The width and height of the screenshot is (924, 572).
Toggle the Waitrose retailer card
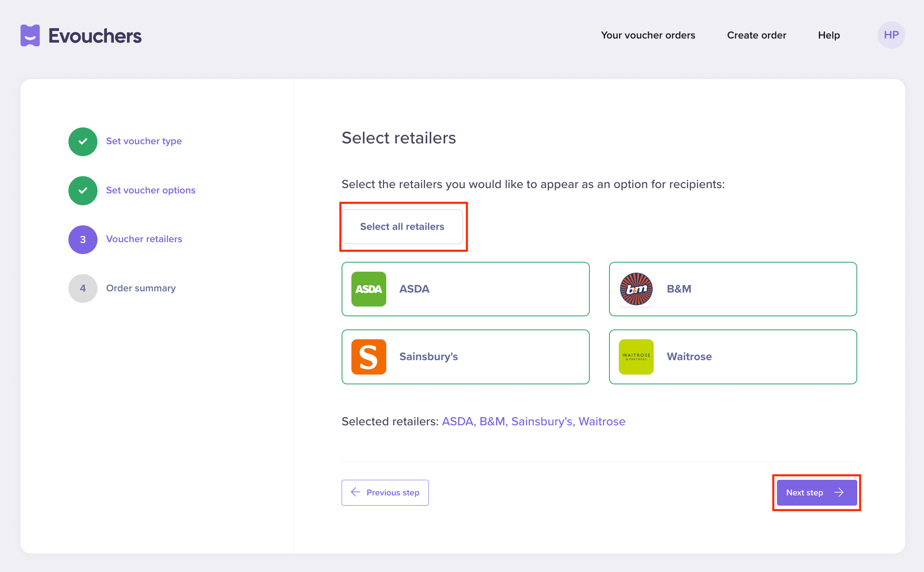click(758, 356)
